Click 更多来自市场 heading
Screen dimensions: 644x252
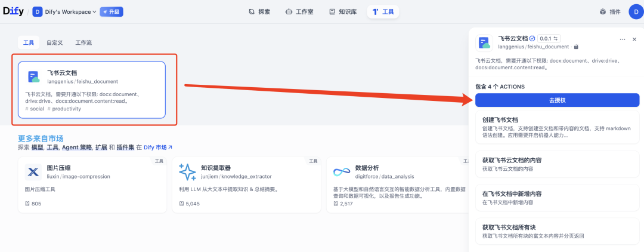pos(41,139)
